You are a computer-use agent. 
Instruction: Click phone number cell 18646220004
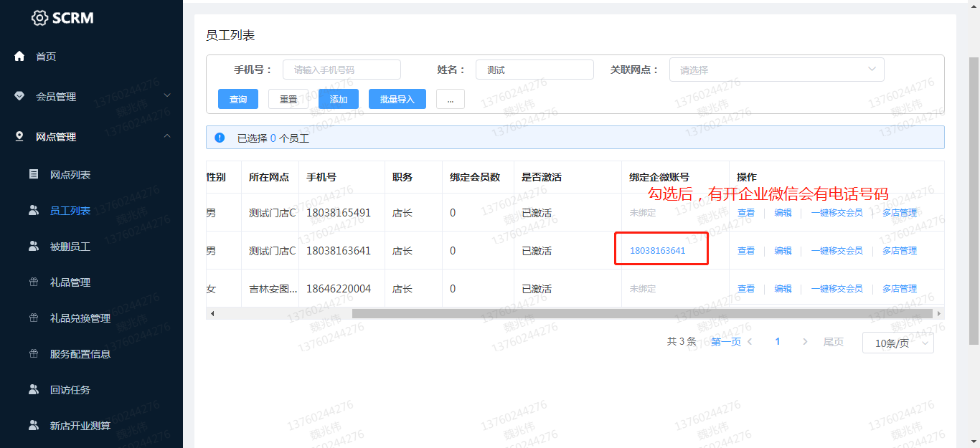tap(339, 289)
